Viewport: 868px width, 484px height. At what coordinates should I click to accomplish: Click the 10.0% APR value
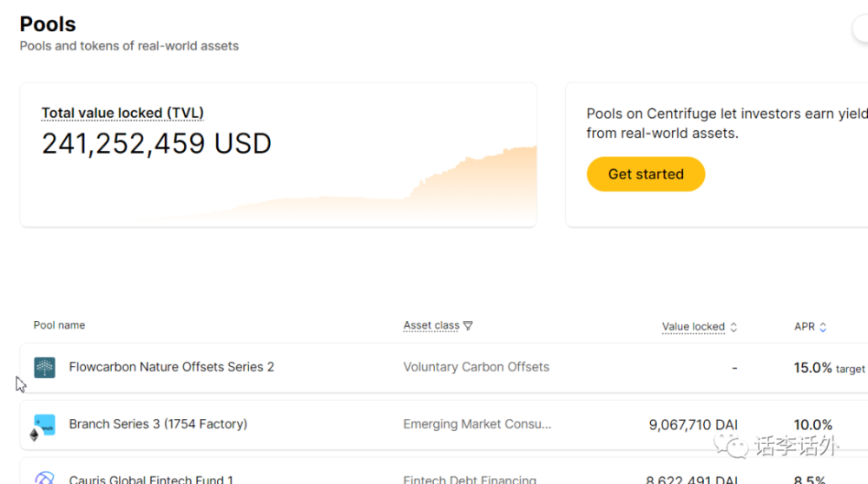click(x=812, y=425)
